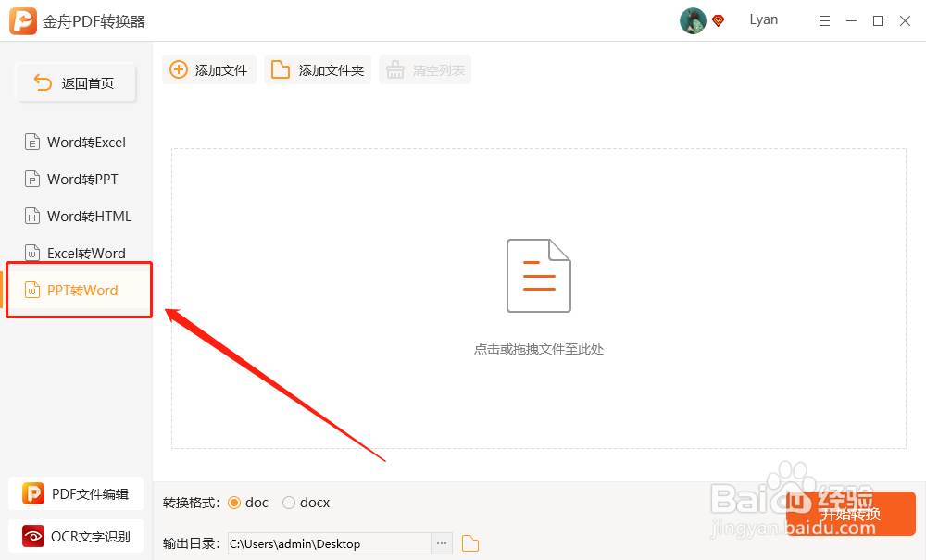Open PDF文件编辑 tool
926x560 pixels.
tap(76, 493)
